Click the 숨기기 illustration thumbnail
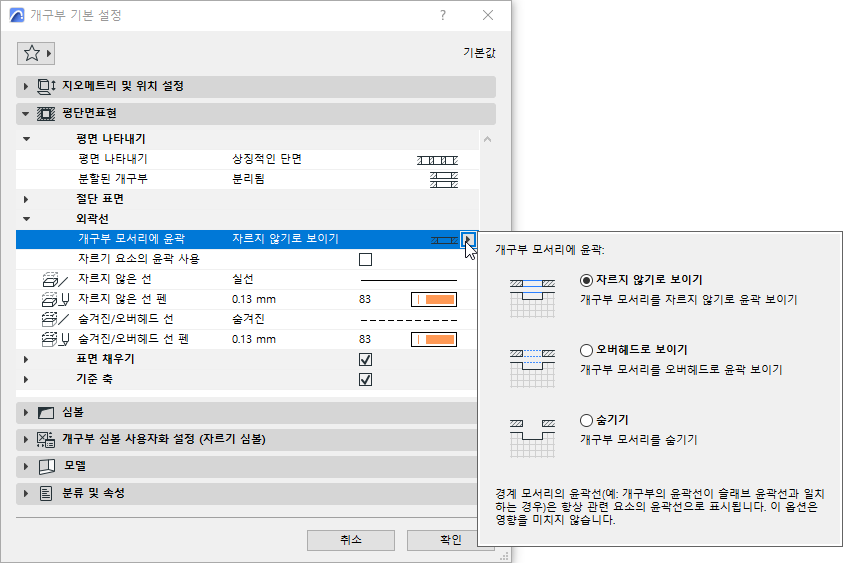Viewport: 843px width, 563px height. click(532, 438)
